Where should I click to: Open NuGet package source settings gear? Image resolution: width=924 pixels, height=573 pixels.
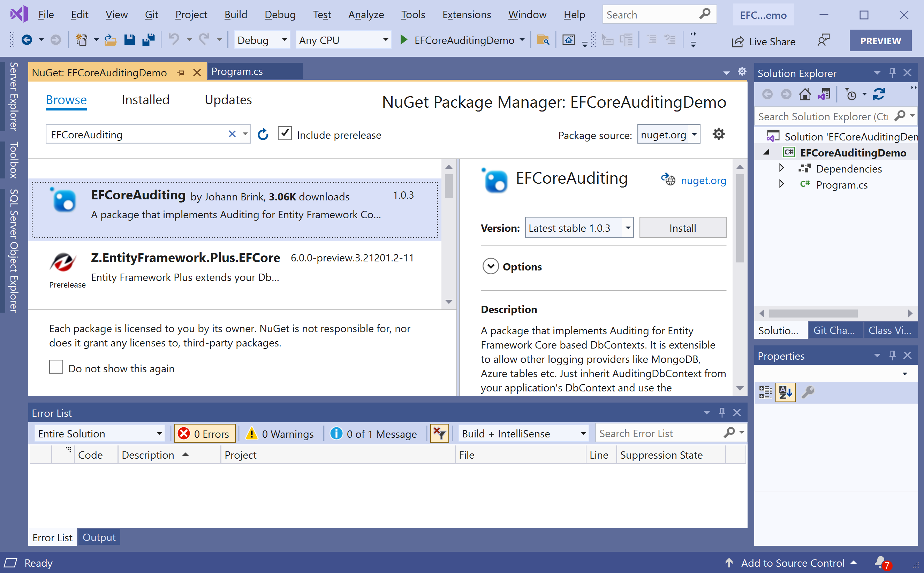718,134
